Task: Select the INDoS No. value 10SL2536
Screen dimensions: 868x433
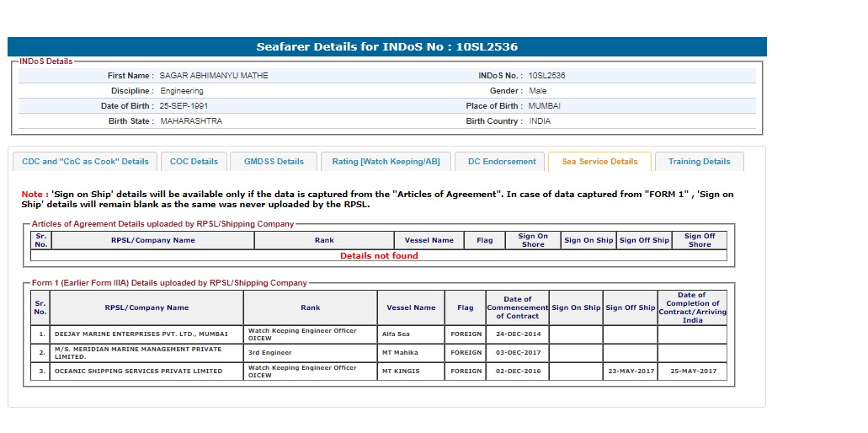Action: coord(546,76)
